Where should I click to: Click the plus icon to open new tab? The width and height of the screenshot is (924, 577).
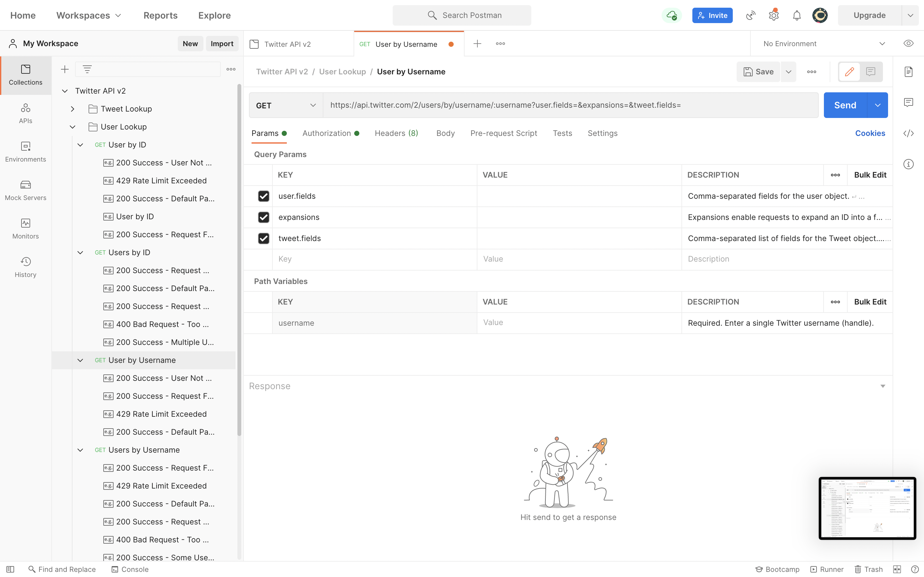tap(477, 44)
